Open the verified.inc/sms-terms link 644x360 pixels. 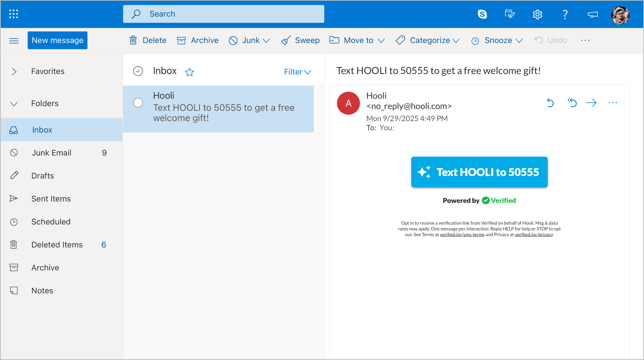click(x=462, y=235)
